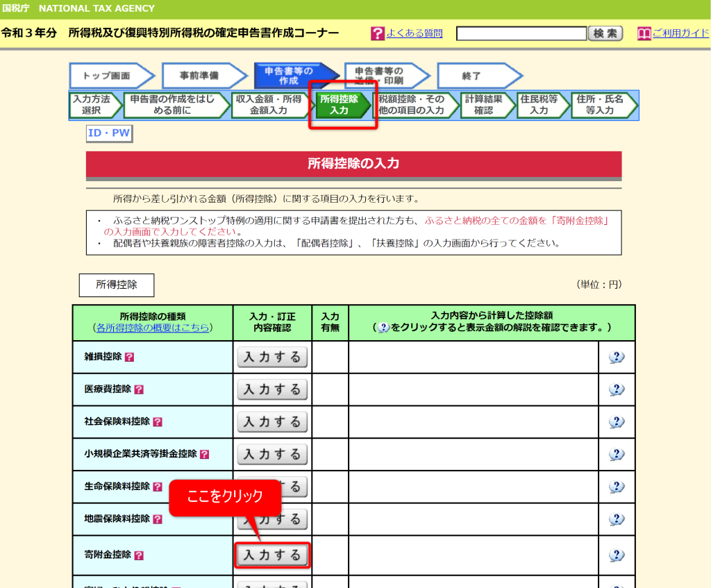Click the help icon beside 医療費控除
Image resolution: width=711 pixels, height=588 pixels.
coord(139,389)
